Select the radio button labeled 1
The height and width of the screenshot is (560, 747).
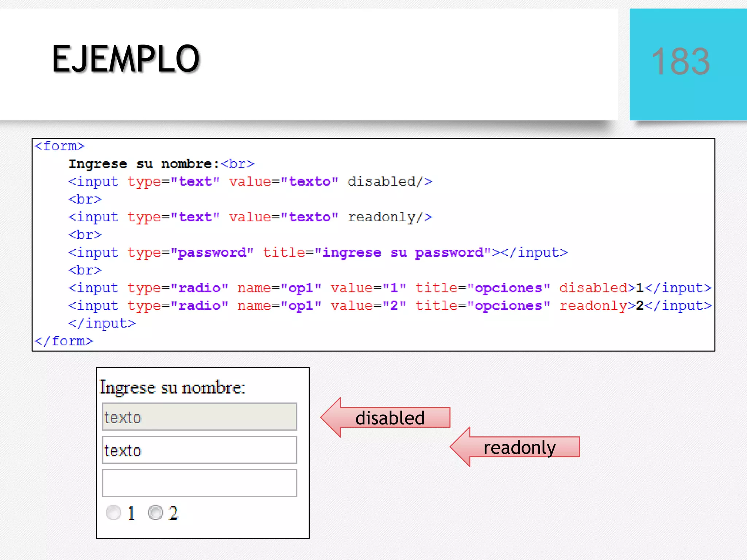[113, 513]
